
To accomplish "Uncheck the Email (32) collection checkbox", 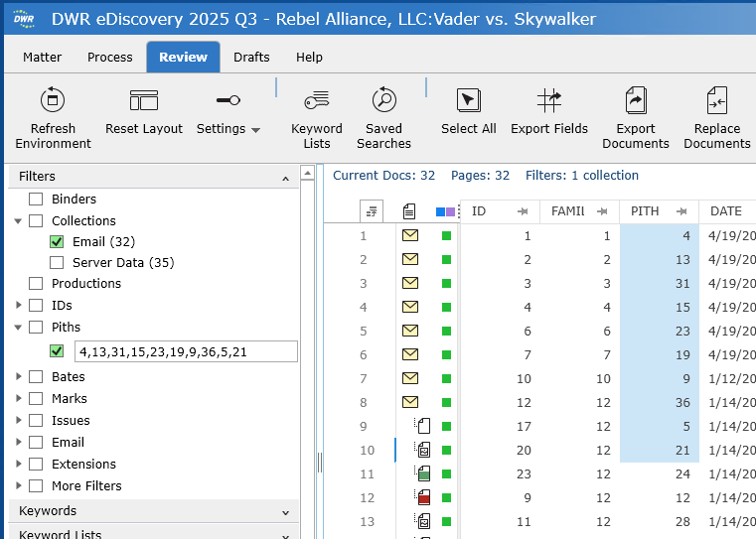I will pos(57,241).
